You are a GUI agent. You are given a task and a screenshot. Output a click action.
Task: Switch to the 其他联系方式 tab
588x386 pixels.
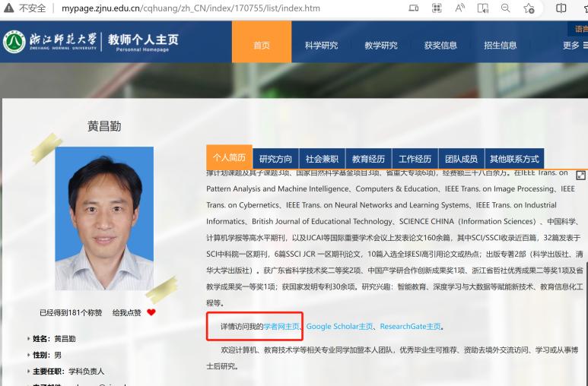click(x=514, y=159)
